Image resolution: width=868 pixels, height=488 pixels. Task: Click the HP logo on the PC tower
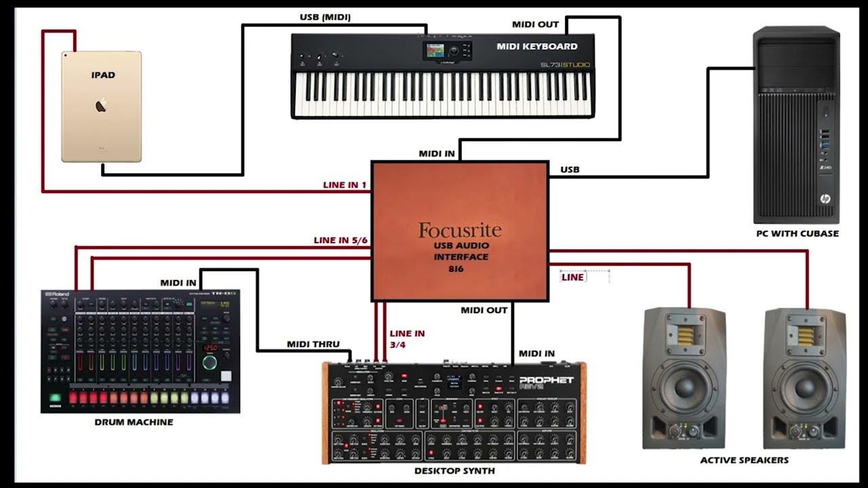[x=825, y=199]
